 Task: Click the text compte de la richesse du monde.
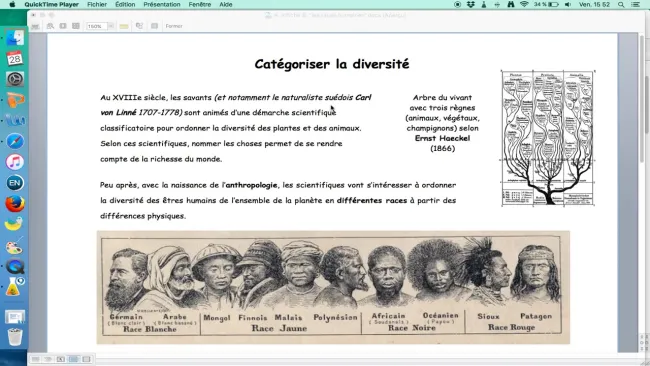pos(161,159)
